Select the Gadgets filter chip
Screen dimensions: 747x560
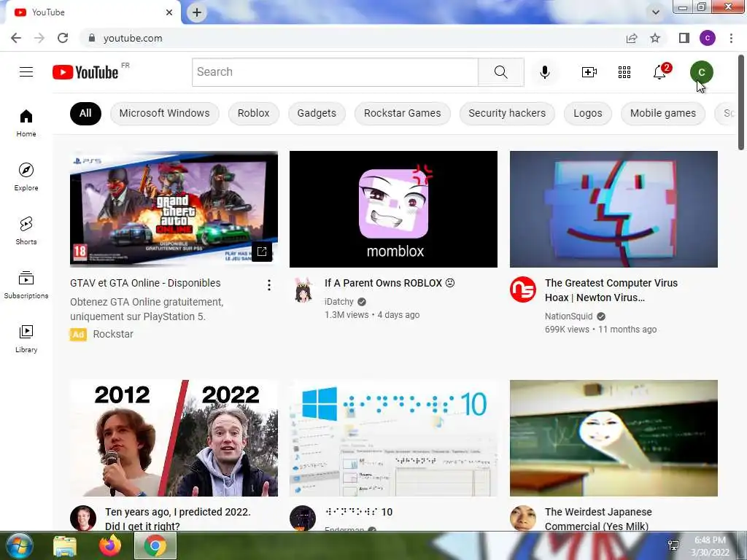pos(317,113)
